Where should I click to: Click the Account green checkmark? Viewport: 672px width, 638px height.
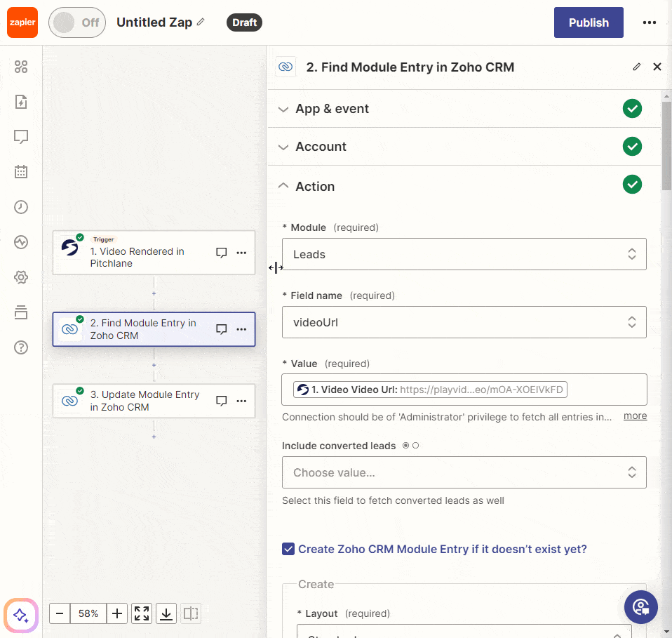632,147
